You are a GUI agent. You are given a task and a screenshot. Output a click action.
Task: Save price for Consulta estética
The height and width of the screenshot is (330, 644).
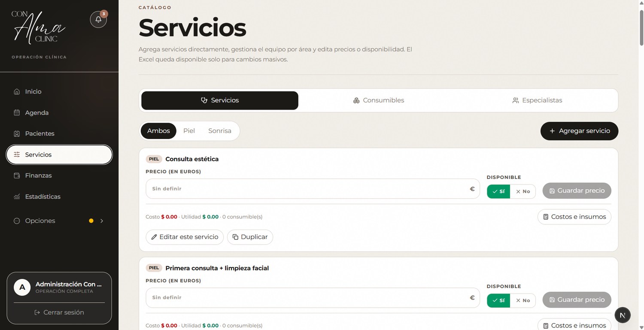577,191
